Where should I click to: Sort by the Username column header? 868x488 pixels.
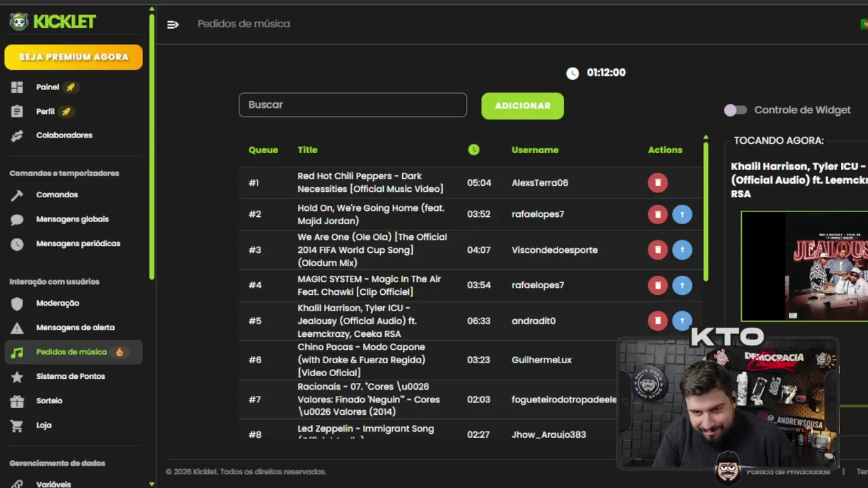(x=535, y=150)
